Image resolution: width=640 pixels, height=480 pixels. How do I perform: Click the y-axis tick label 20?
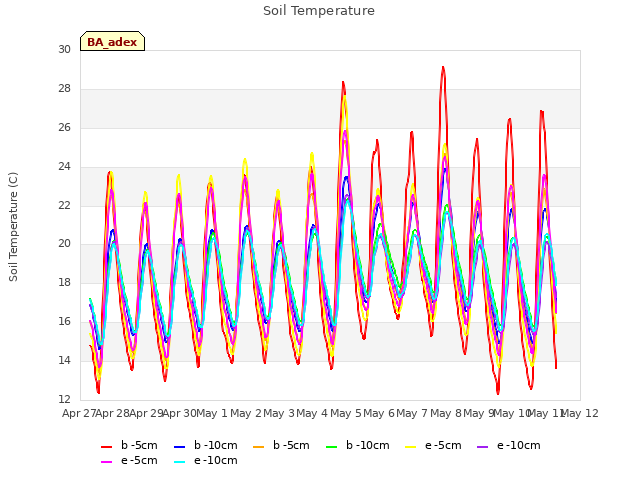[x=64, y=244]
